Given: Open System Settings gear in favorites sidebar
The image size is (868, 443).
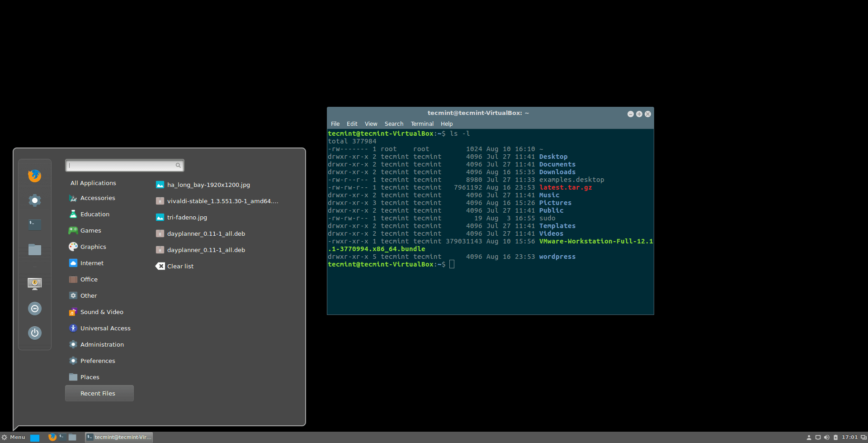Looking at the screenshot, I should tap(35, 200).
